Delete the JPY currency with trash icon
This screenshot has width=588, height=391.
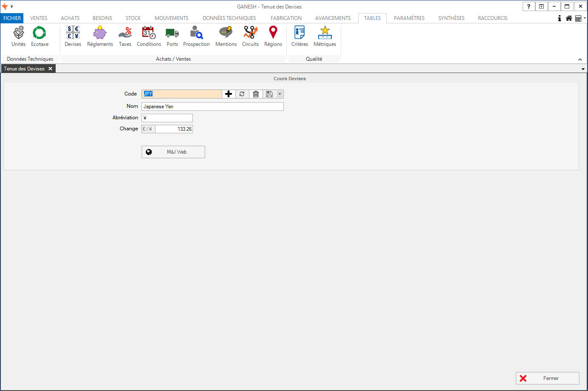coord(256,94)
